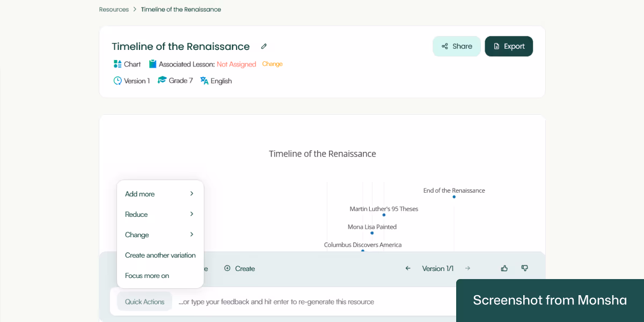Image resolution: width=644 pixels, height=322 pixels.
Task: Click the Not Assigned lesson status
Action: 236,64
